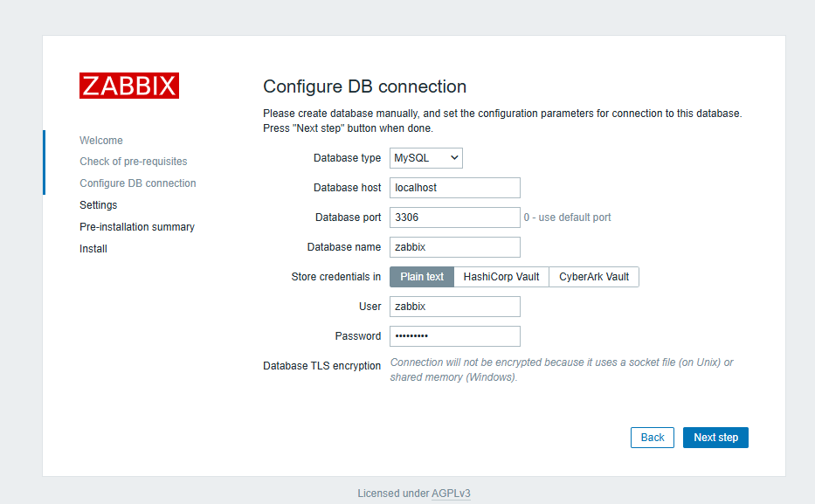
Task: Open the Database type dropdown
Action: [426, 158]
